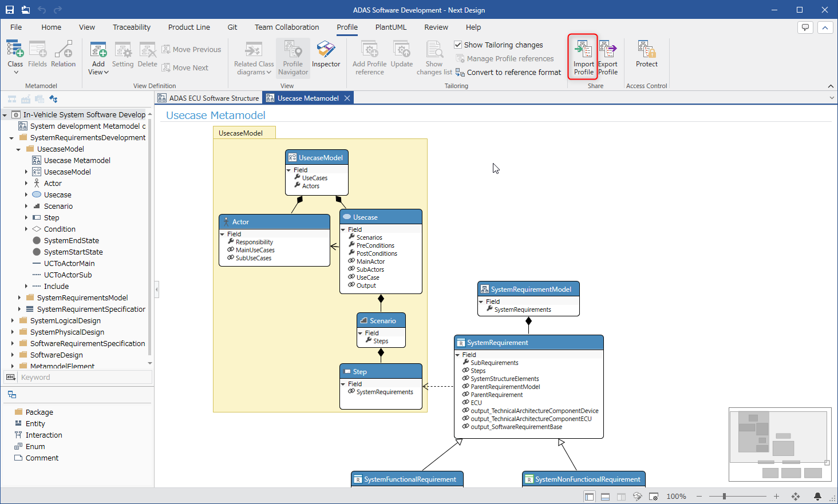The width and height of the screenshot is (838, 504).
Task: Click Convert to reference format
Action: point(508,72)
